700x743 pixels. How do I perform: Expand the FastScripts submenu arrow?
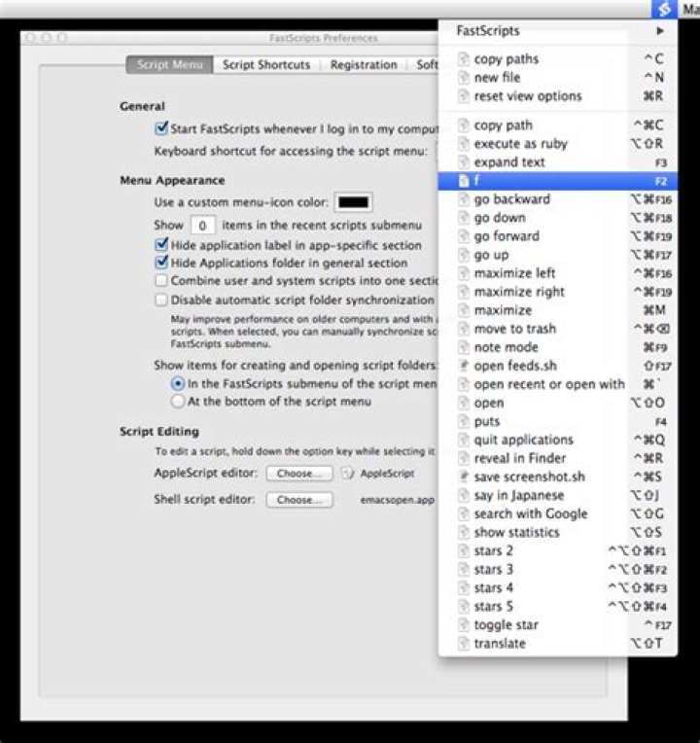coord(660,31)
